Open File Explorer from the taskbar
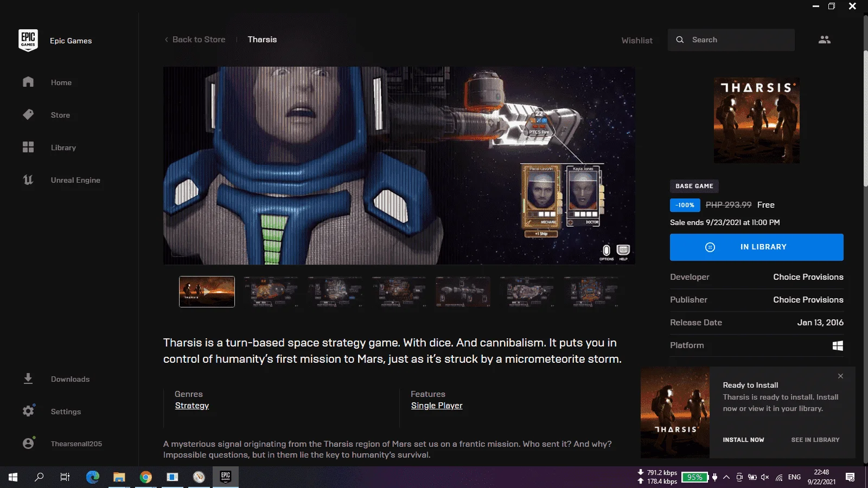 (119, 477)
